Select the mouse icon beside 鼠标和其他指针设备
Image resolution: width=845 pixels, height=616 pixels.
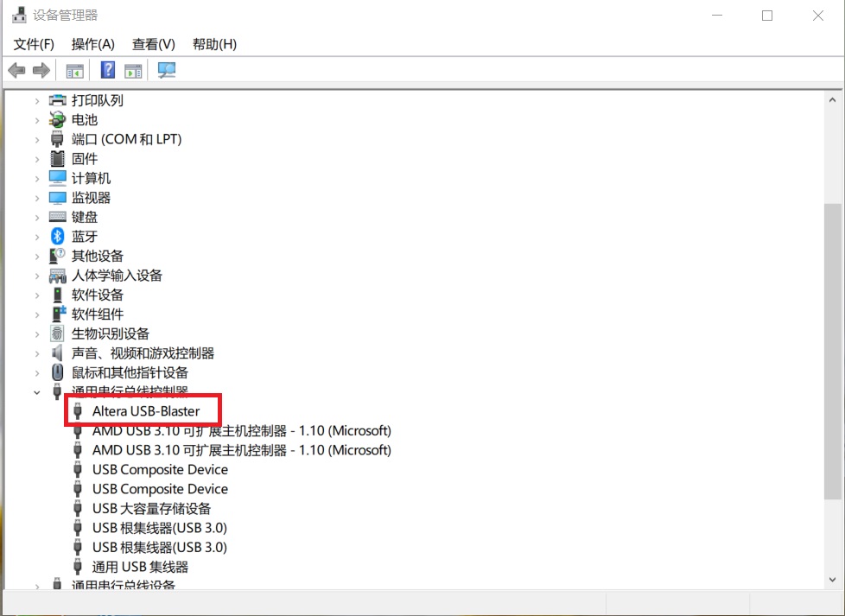click(x=58, y=372)
